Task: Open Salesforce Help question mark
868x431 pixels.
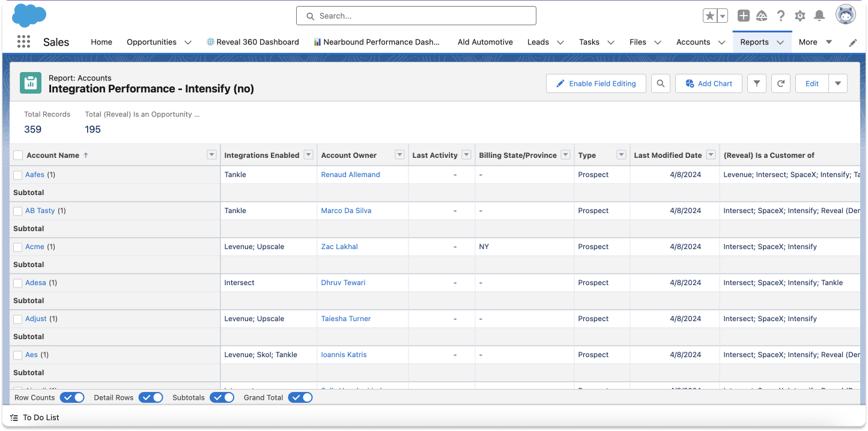Action: click(781, 16)
